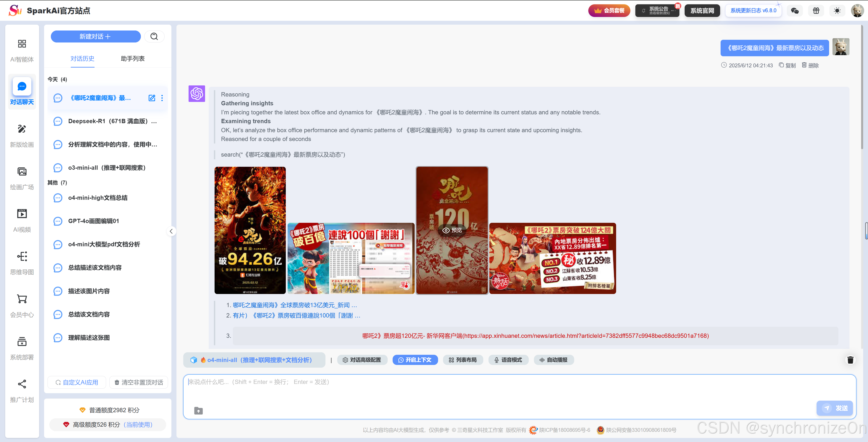The image size is (868, 442).
Task: Open three-dot menu of selected conversation
Action: tap(162, 98)
